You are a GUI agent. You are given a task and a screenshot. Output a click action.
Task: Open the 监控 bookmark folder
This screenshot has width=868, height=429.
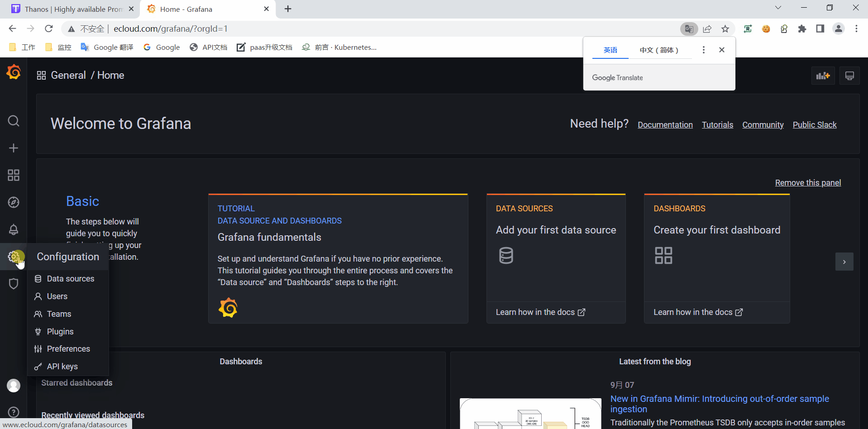pyautogui.click(x=58, y=47)
